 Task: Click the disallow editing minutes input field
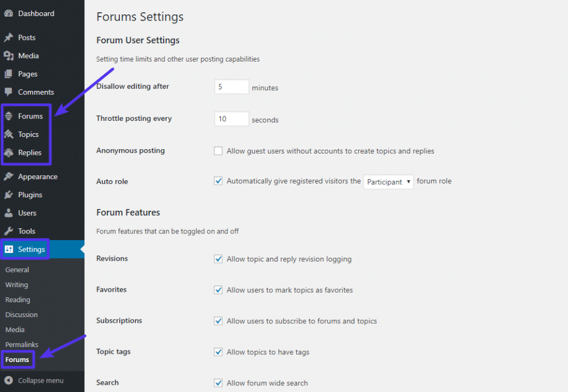(231, 86)
